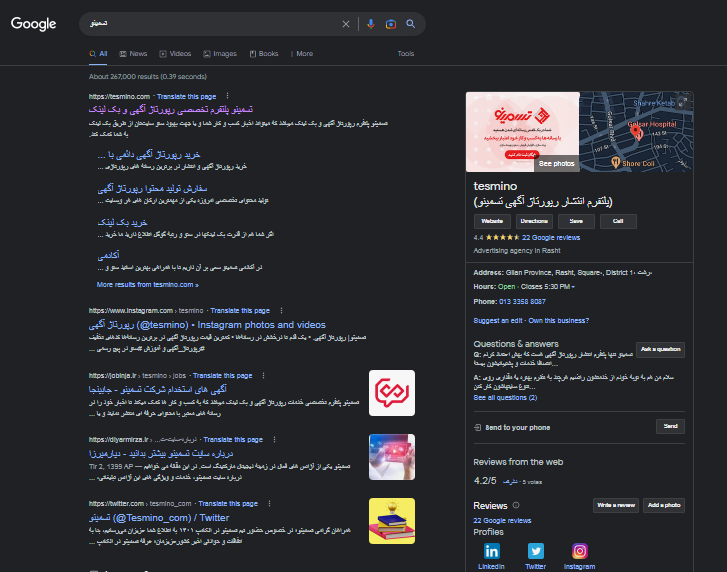Open options dots next to diyarmirza.ir result
This screenshot has width=727, height=572.
(x=274, y=439)
